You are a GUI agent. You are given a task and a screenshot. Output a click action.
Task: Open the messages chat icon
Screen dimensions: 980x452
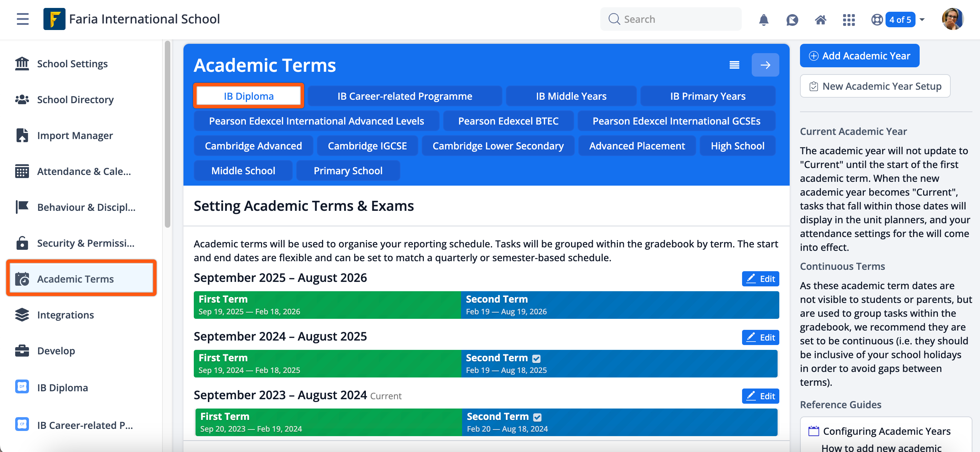(792, 19)
